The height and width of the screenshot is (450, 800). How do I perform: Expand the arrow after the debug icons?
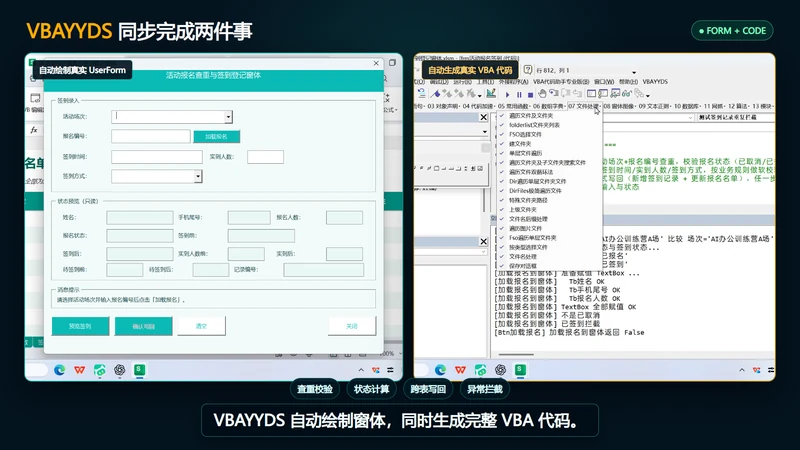point(648,96)
